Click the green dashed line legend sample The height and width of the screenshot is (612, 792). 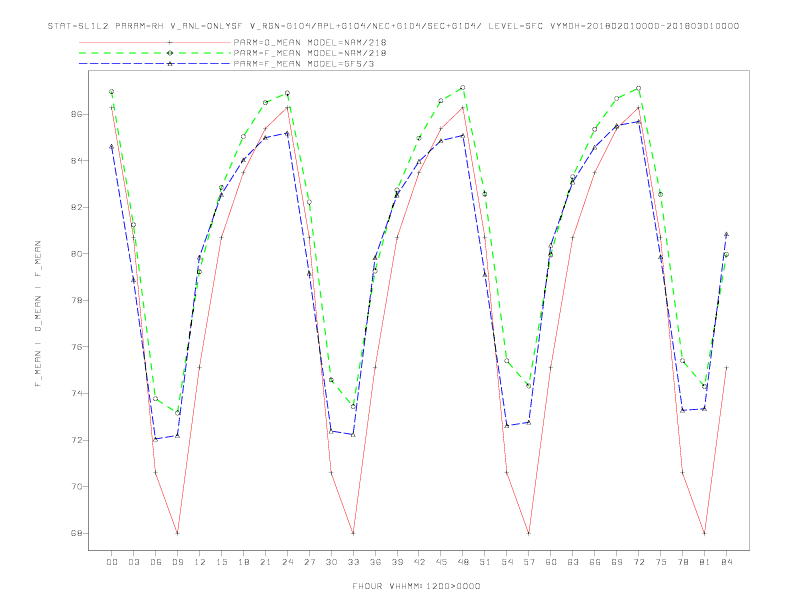155,53
